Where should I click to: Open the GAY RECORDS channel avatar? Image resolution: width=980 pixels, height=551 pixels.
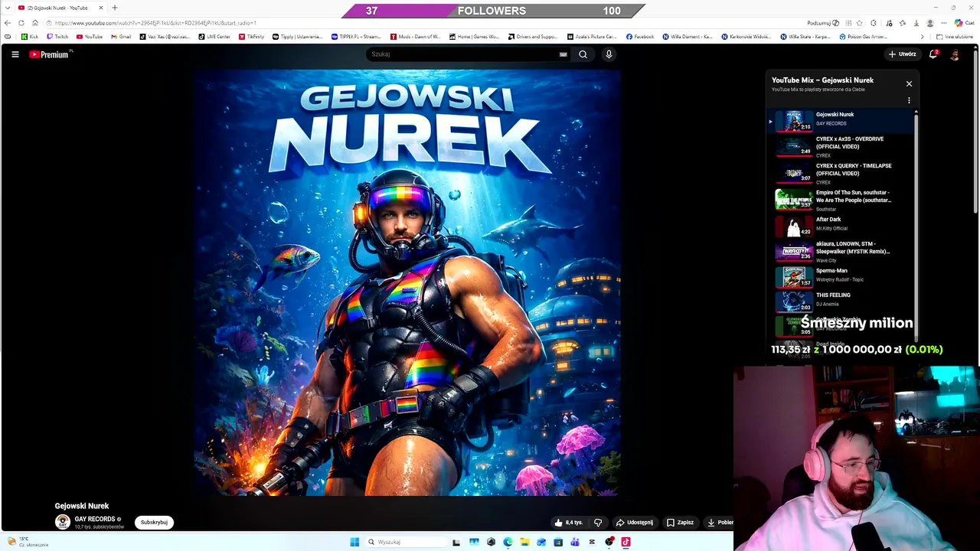pyautogui.click(x=63, y=522)
